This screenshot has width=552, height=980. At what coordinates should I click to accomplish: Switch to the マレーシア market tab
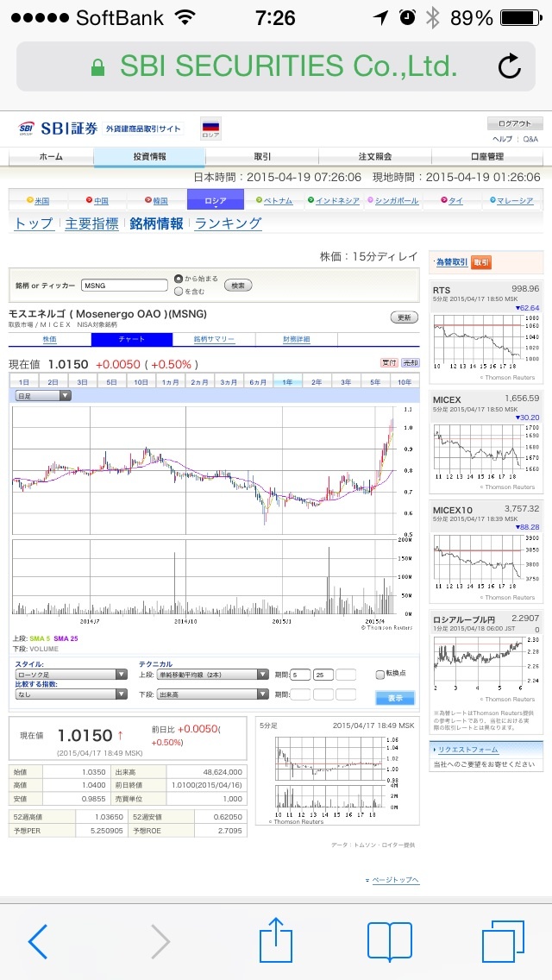tap(511, 201)
